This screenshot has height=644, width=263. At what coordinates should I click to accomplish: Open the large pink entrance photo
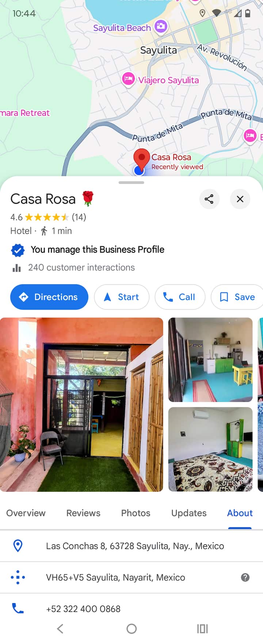(x=81, y=404)
